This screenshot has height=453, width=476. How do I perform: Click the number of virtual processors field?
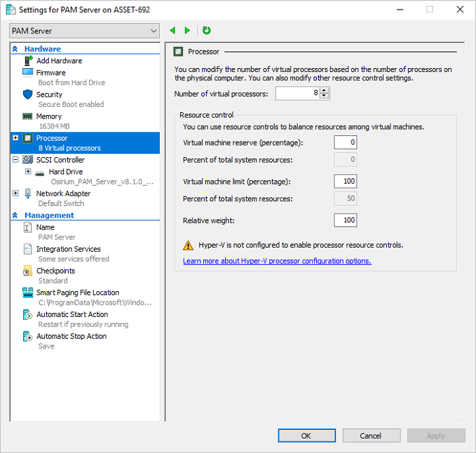coord(298,93)
